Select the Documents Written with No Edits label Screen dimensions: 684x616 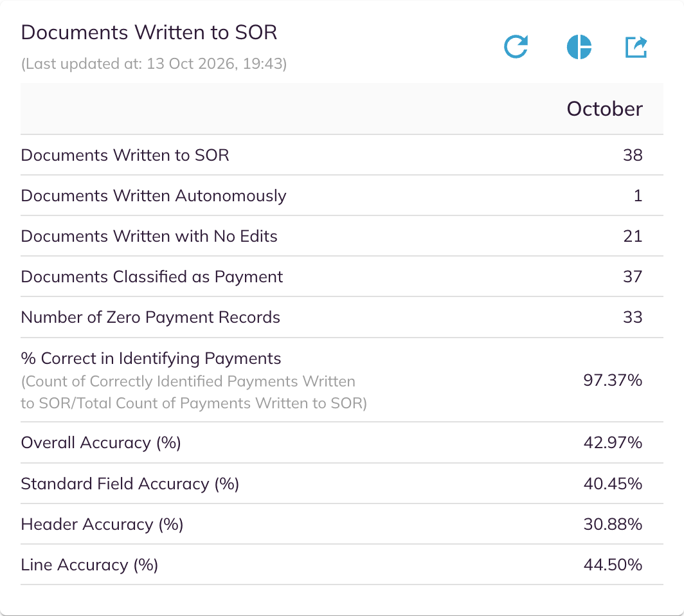click(x=149, y=236)
